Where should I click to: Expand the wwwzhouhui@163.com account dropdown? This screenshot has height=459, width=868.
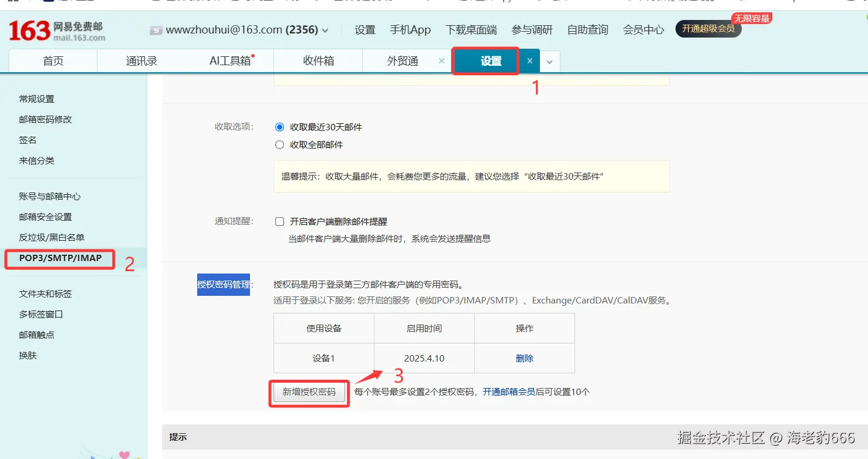coord(325,30)
